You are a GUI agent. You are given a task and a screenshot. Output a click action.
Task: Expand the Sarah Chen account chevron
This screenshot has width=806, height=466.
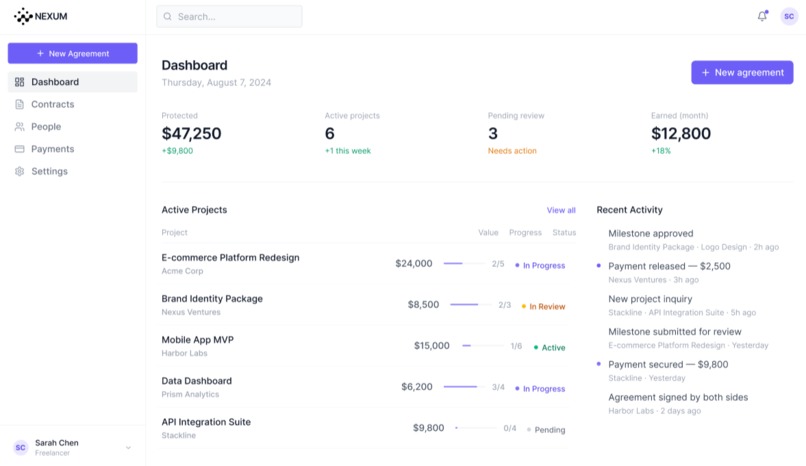tap(128, 448)
